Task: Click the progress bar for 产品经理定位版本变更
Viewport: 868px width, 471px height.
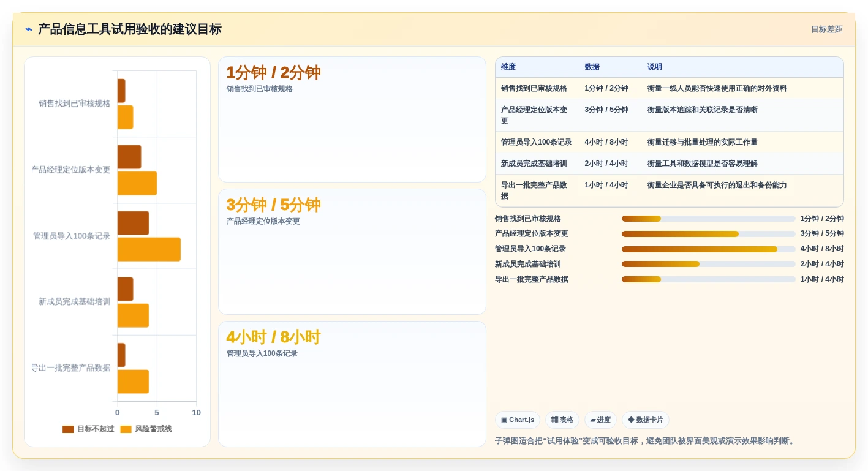Action: click(708, 234)
